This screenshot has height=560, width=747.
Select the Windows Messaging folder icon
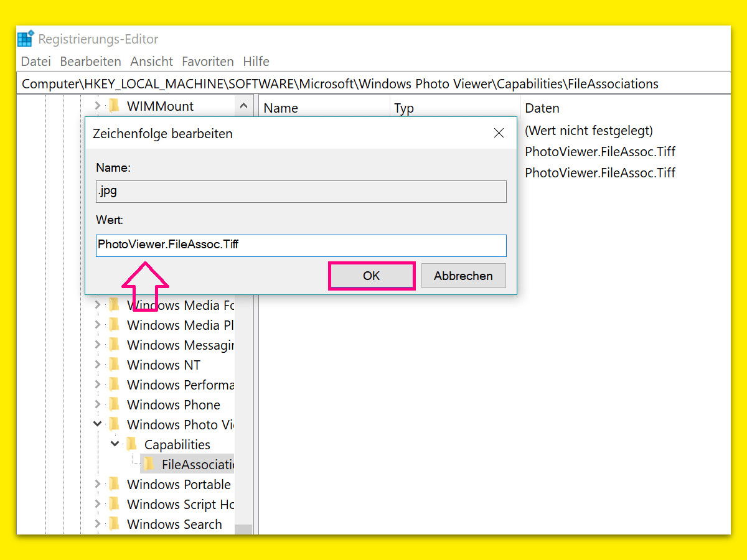[x=114, y=345]
